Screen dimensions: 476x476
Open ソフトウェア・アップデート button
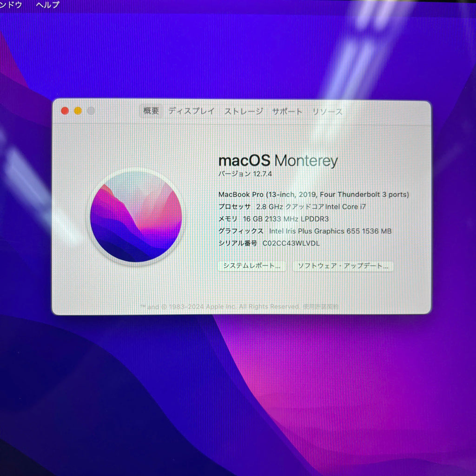pyautogui.click(x=343, y=266)
